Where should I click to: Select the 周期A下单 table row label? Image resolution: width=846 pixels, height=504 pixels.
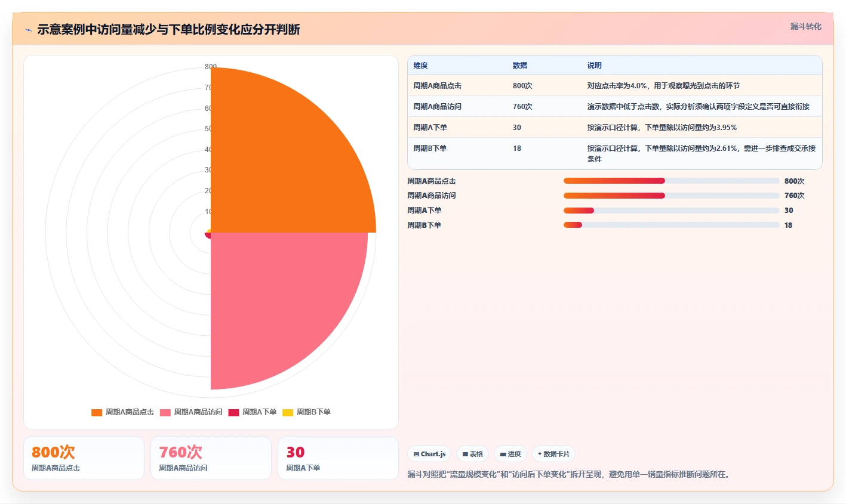coord(430,128)
